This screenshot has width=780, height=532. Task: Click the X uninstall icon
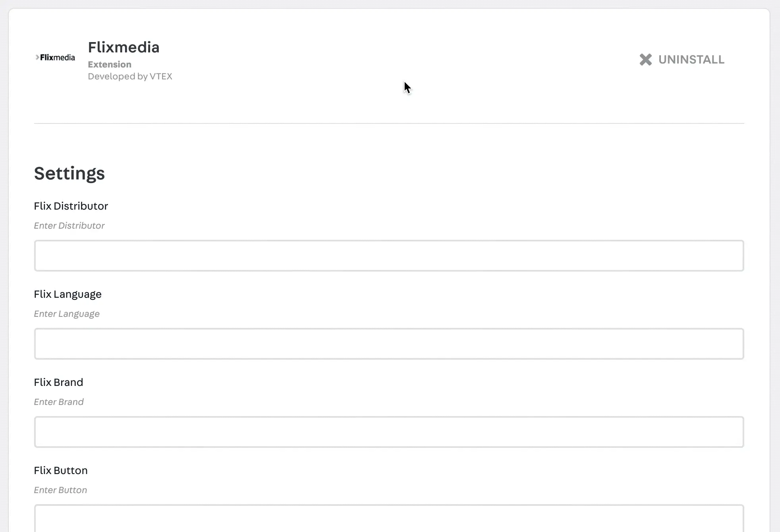click(x=646, y=60)
